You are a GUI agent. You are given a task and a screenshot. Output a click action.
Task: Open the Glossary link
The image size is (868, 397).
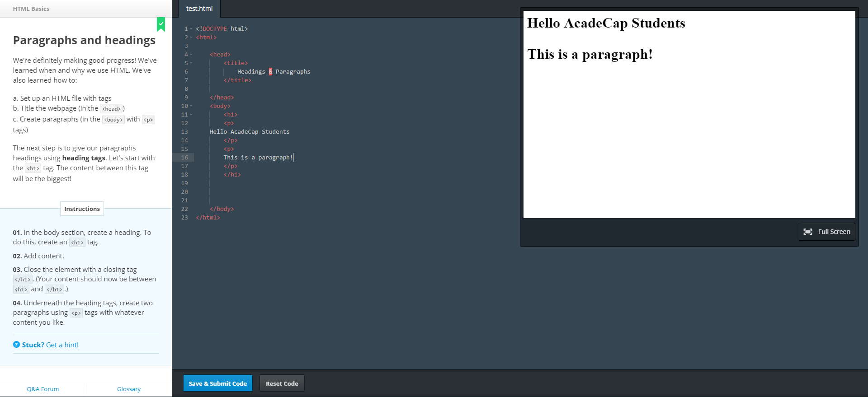(x=129, y=389)
